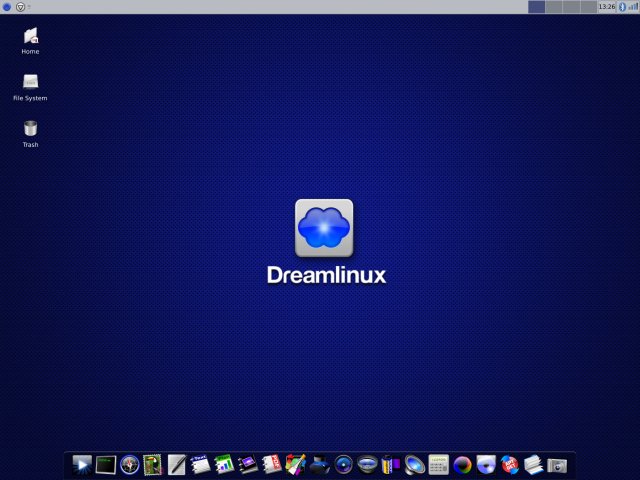
Task: Open the Bluetooth tray icon
Action: point(622,7)
